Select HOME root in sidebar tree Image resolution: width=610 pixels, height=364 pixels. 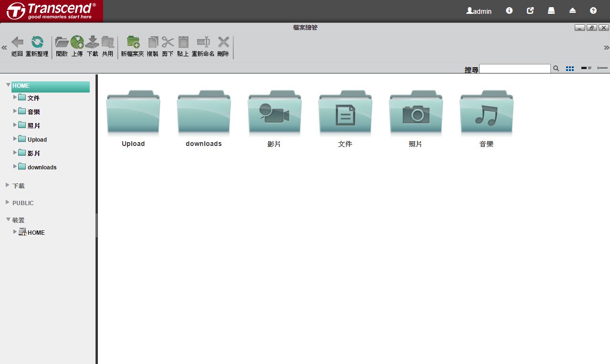tap(51, 86)
